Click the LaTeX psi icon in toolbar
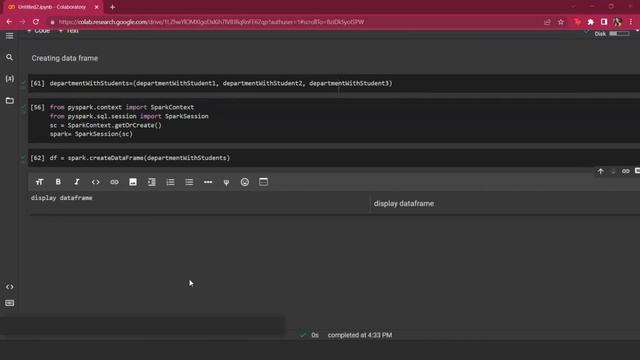Viewport: 640px width, 360px height. (x=226, y=182)
